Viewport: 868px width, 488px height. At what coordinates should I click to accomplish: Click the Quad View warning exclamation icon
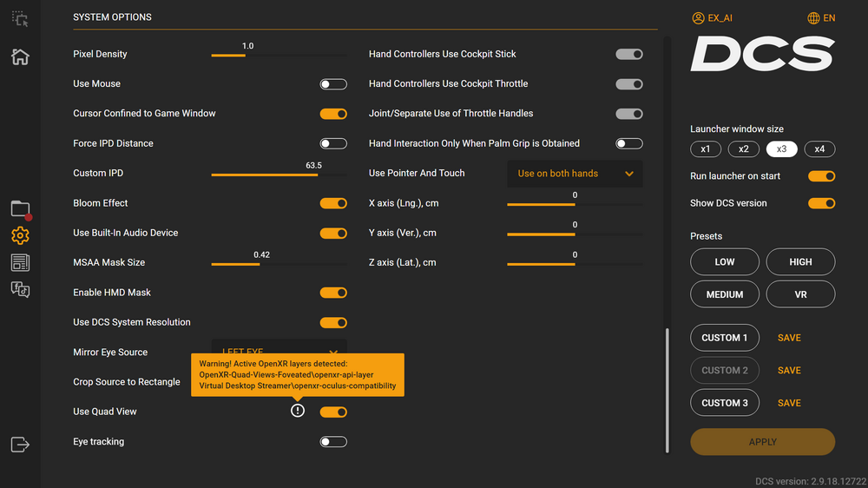[x=298, y=411]
